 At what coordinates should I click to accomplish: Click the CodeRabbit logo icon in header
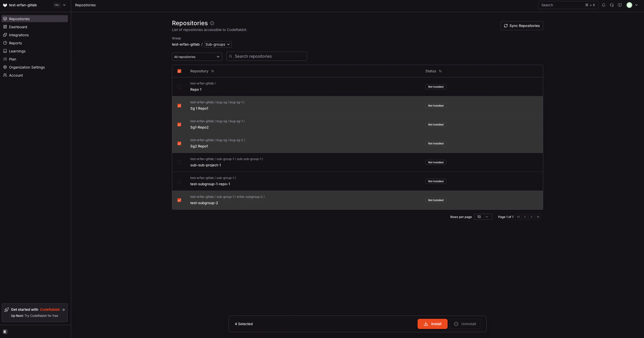(5, 5)
